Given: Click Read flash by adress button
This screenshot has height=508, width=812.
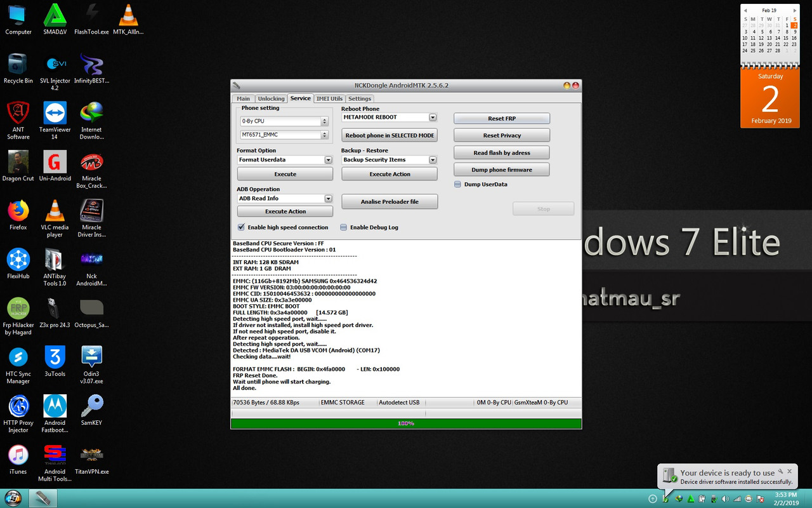Looking at the screenshot, I should pyautogui.click(x=502, y=152).
